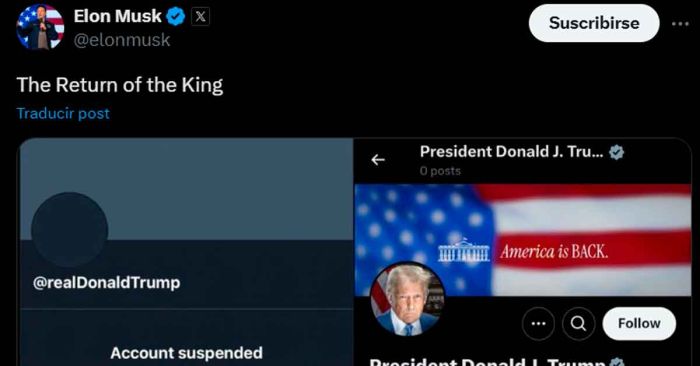Click the Suscribirse button
The height and width of the screenshot is (366, 700).
coord(594,23)
